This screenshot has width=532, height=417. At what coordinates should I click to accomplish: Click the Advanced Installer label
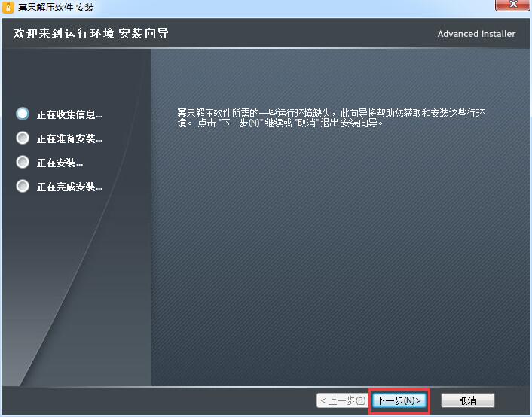tap(476, 34)
